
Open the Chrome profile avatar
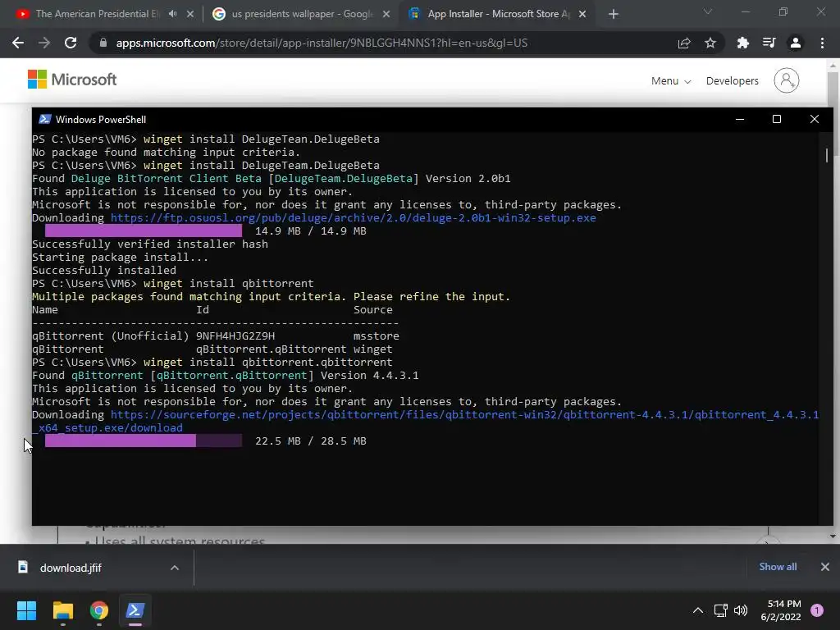(x=796, y=43)
